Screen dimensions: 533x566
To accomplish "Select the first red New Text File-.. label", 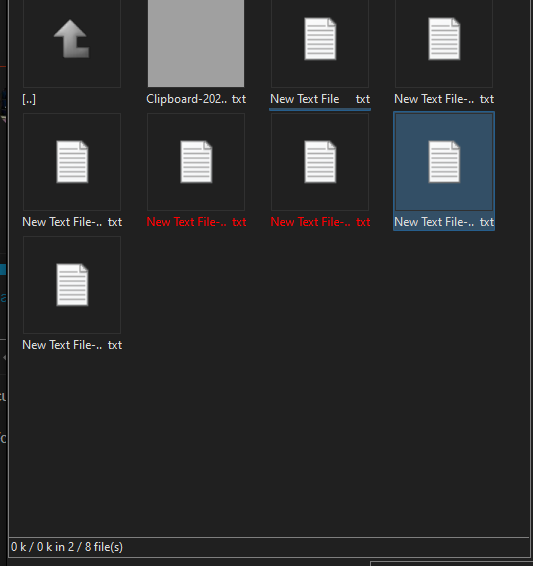I will click(x=196, y=222).
